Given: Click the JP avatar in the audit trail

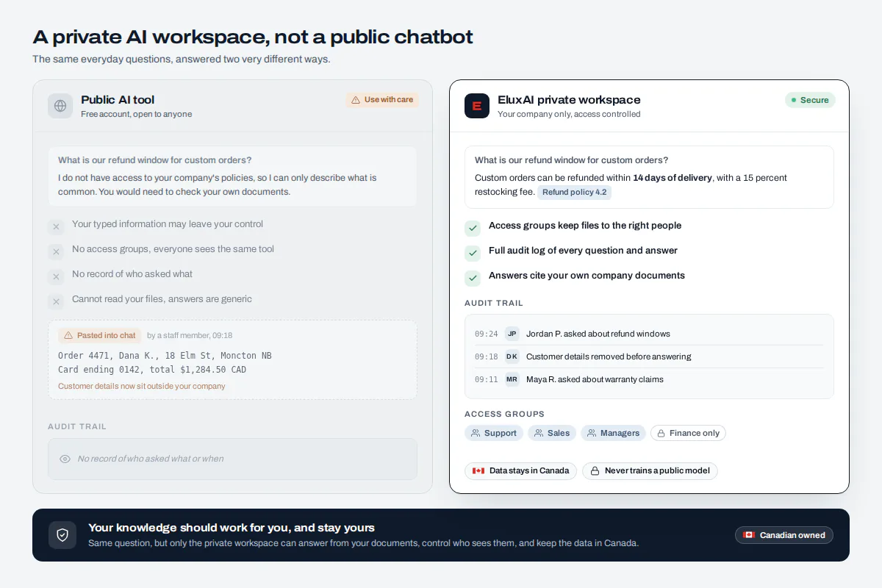Looking at the screenshot, I should pyautogui.click(x=512, y=334).
